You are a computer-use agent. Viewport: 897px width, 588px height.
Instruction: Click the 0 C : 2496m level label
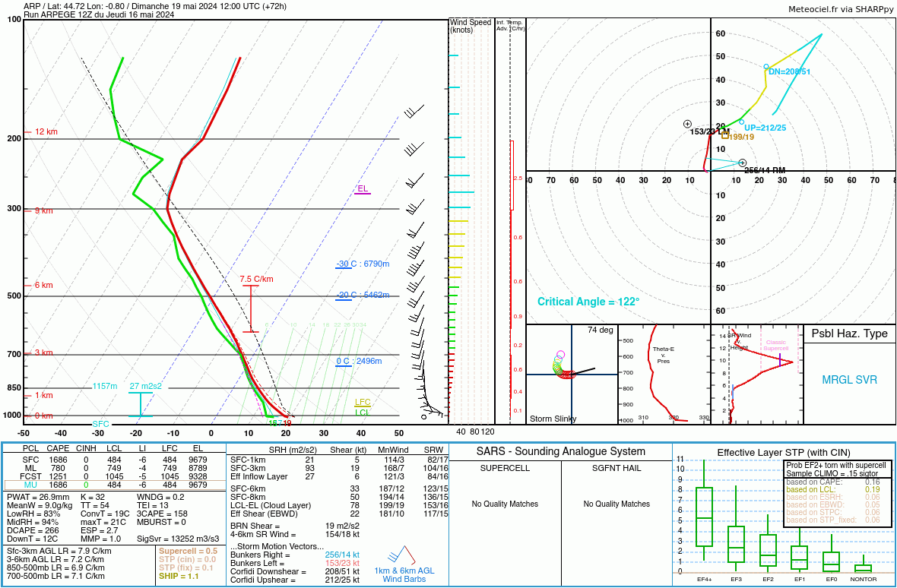pos(359,361)
